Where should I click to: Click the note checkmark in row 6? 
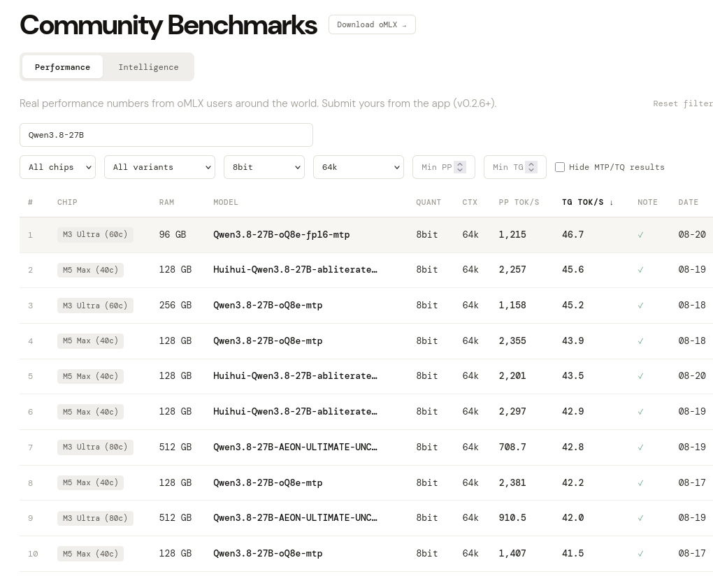[x=640, y=412]
